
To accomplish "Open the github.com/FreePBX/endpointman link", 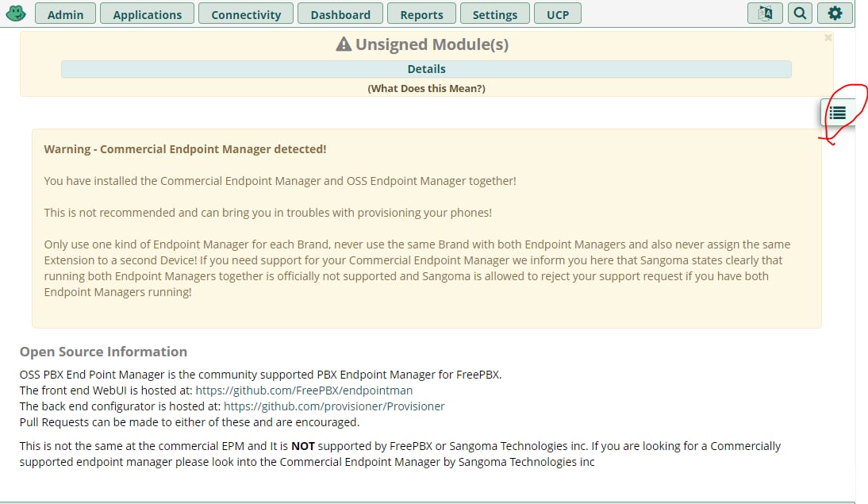I will 304,391.
